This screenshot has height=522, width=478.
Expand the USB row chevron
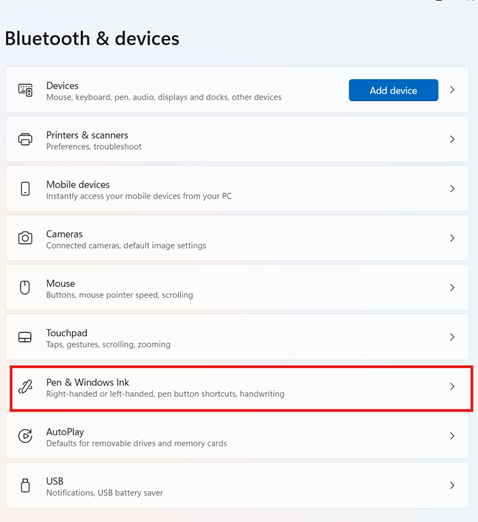[452, 485]
